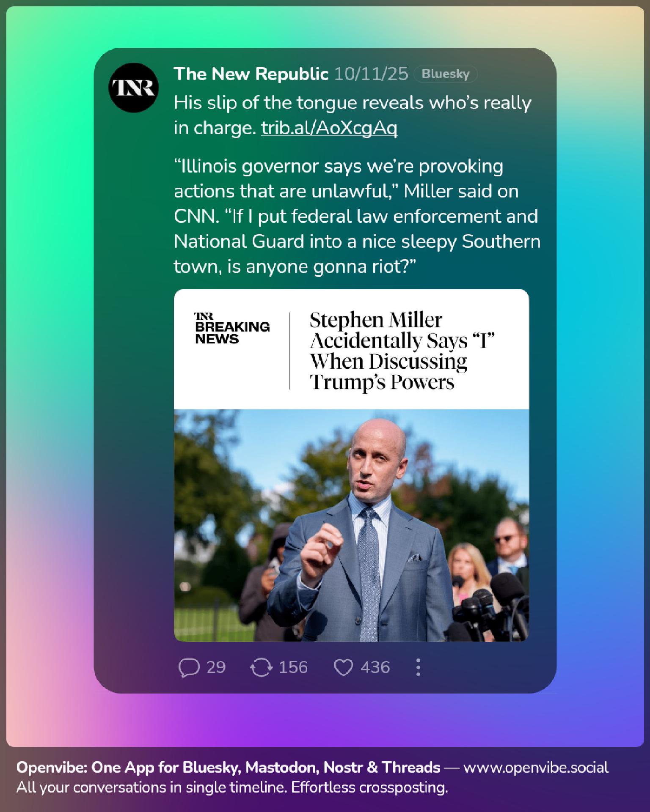Screen dimensions: 650x812
Task: Click the repost arrows icon
Action: coord(261,668)
